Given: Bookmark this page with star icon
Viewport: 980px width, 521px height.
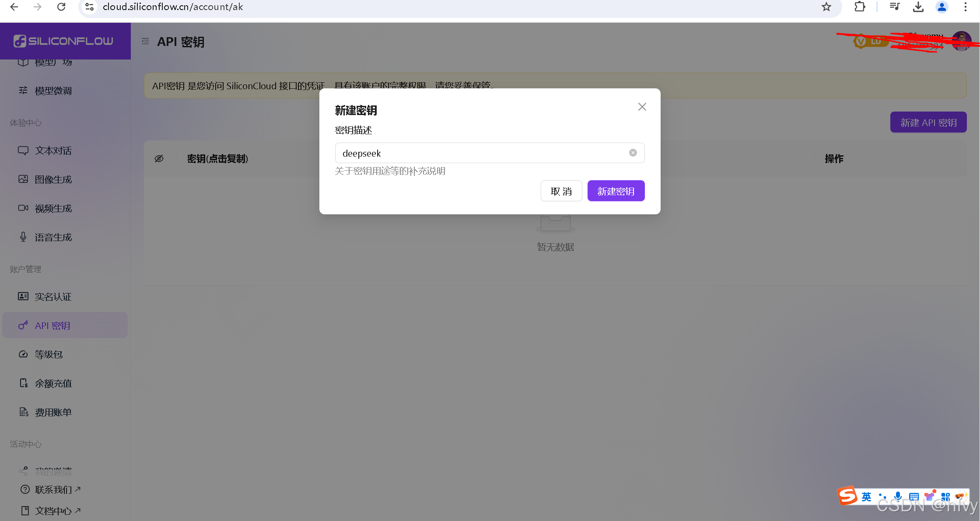Looking at the screenshot, I should click(826, 7).
